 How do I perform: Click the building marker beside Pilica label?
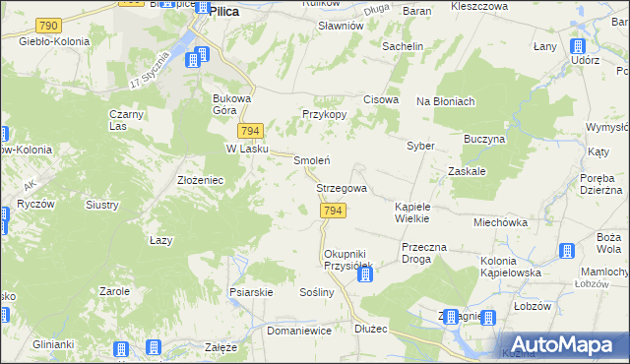pos(203,8)
